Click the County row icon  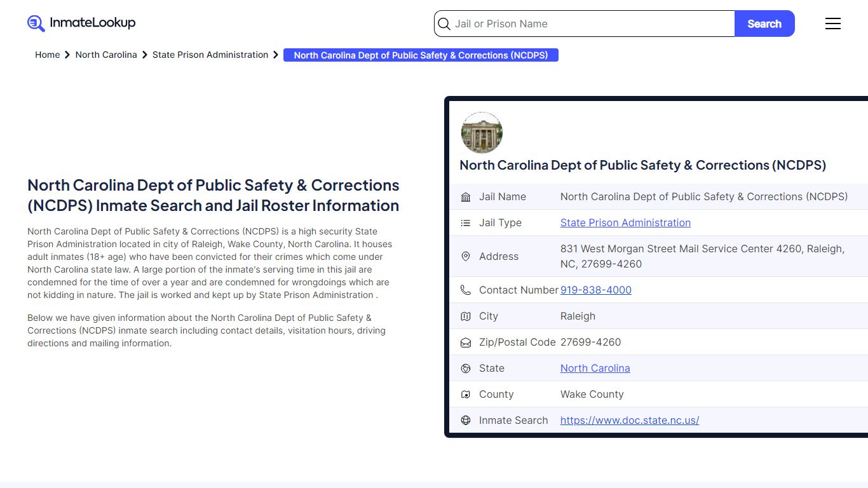[466, 395]
